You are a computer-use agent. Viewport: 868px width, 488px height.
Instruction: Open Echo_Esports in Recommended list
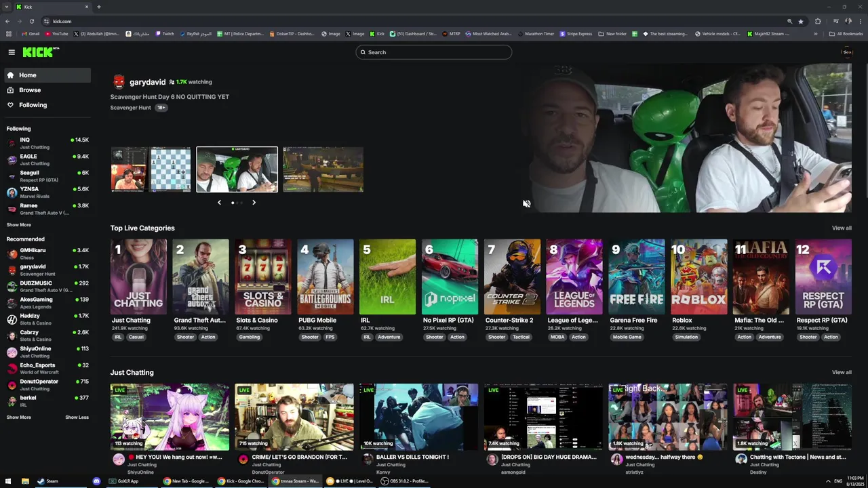tap(47, 368)
